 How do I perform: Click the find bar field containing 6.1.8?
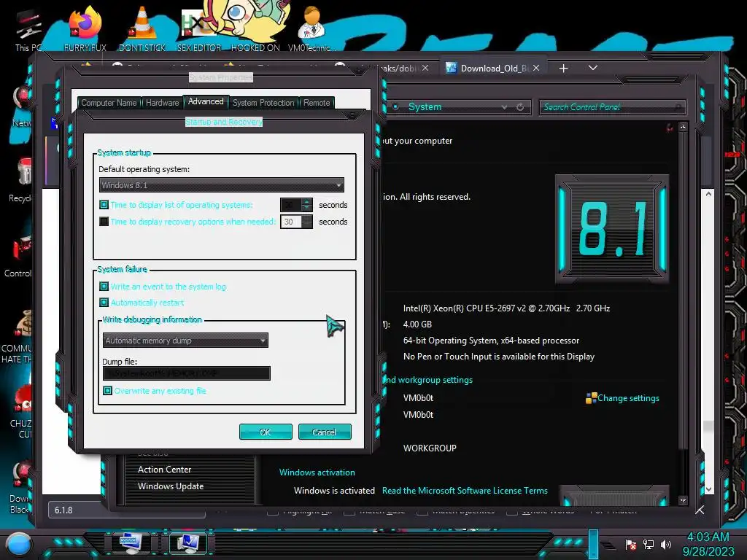coord(127,510)
